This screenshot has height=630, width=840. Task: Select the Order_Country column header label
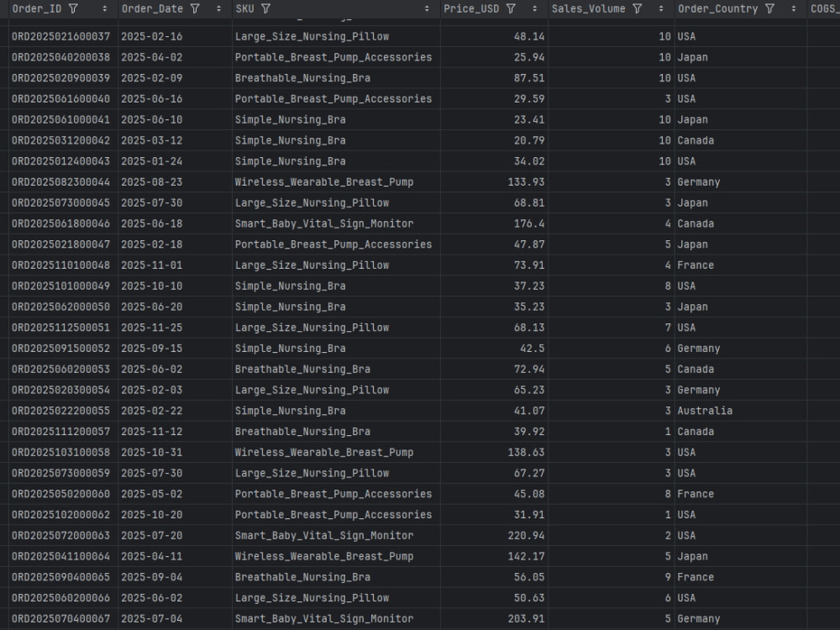[718, 8]
